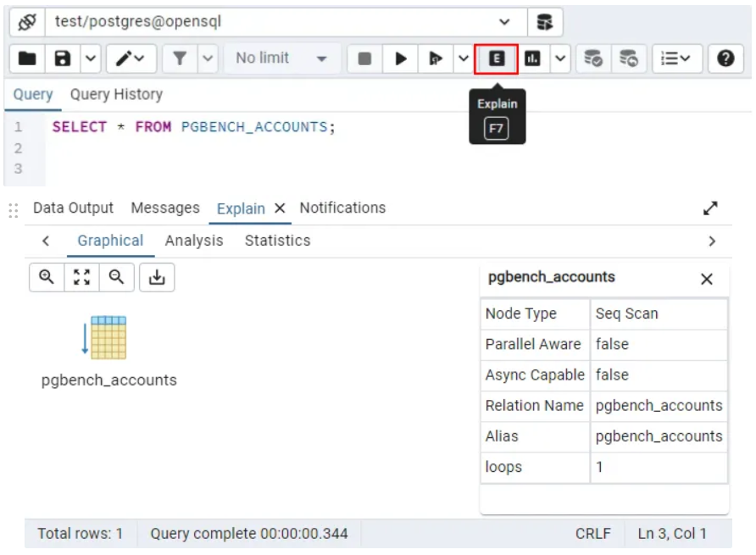Select the pgbench_accounts Seq Scan node
This screenshot has height=555, width=756.
(x=108, y=338)
